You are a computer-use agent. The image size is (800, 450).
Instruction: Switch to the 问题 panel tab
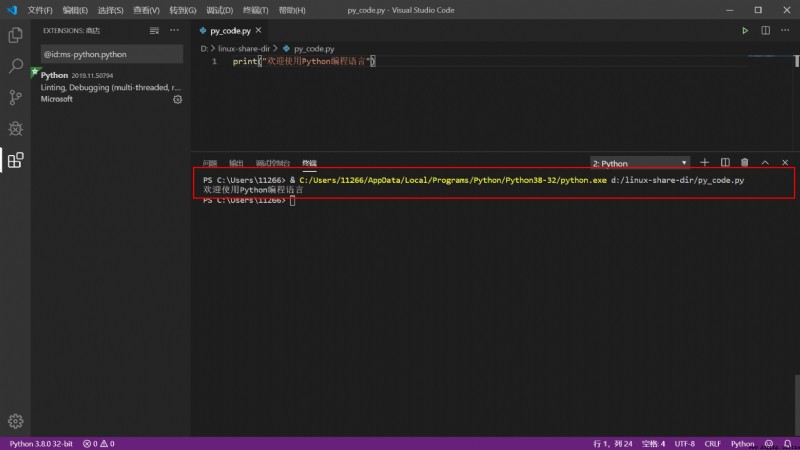click(210, 163)
